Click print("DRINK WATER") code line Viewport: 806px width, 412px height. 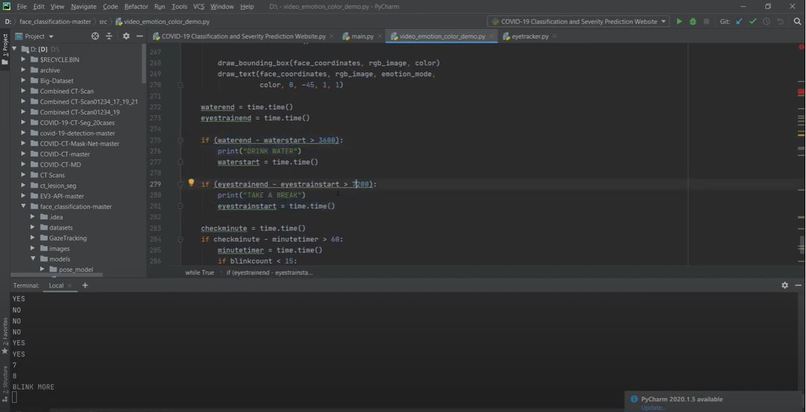(x=260, y=151)
